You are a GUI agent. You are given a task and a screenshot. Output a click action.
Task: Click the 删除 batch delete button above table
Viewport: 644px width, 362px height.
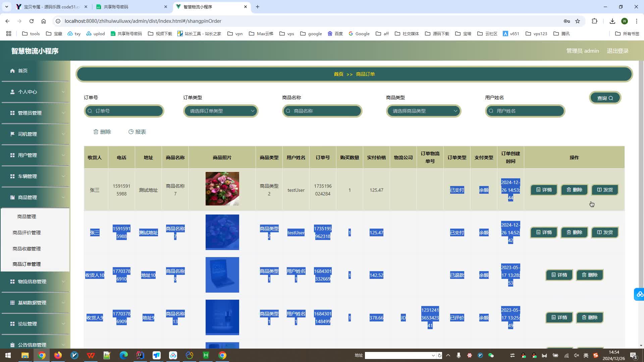coord(102,132)
